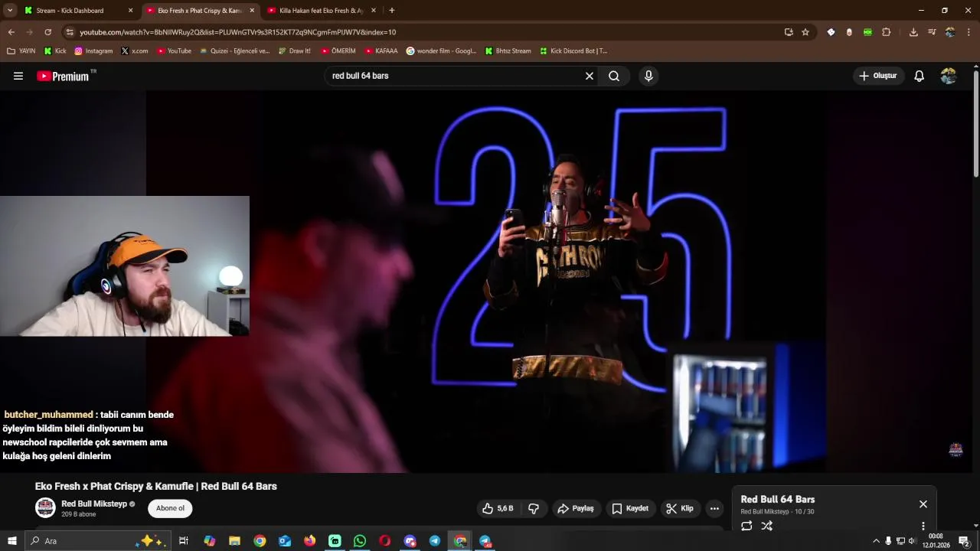This screenshot has height=551, width=980.
Task: Click the install app icon in address bar
Action: tap(789, 32)
